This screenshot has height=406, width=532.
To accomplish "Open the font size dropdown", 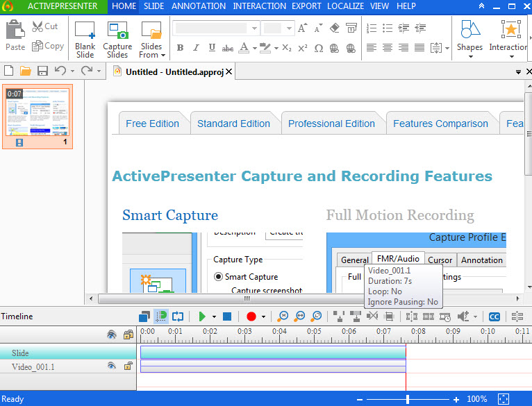I will [x=289, y=28].
